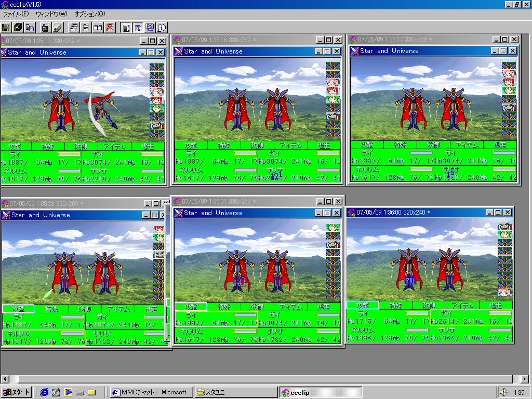Open the yellow folder quick launch icon
This screenshot has width=532, height=399.
tap(91, 392)
